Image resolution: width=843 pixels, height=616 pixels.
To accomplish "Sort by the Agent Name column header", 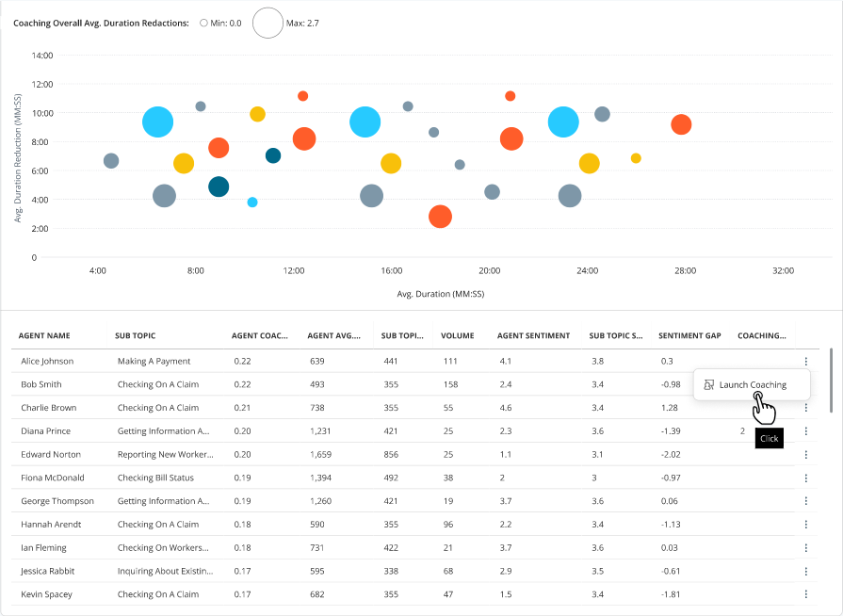I will tap(44, 335).
